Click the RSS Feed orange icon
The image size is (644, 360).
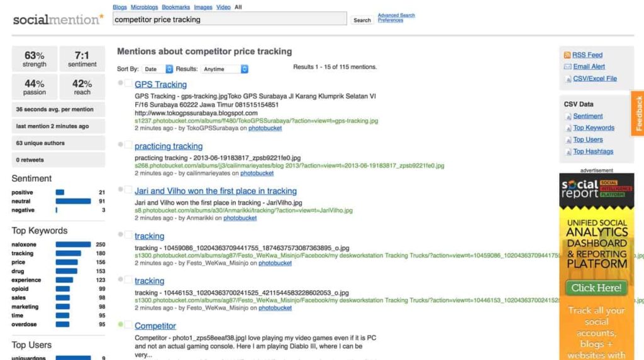point(567,55)
